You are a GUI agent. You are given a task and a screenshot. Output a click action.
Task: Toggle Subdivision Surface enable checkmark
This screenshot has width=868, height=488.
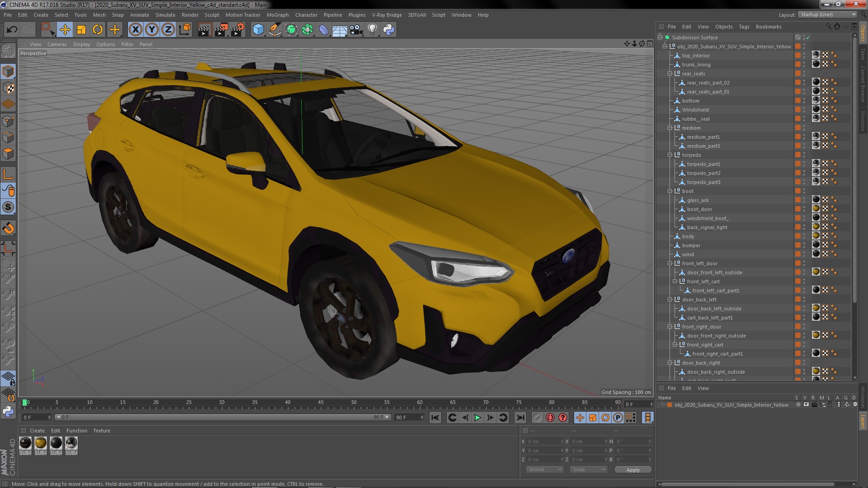click(808, 38)
